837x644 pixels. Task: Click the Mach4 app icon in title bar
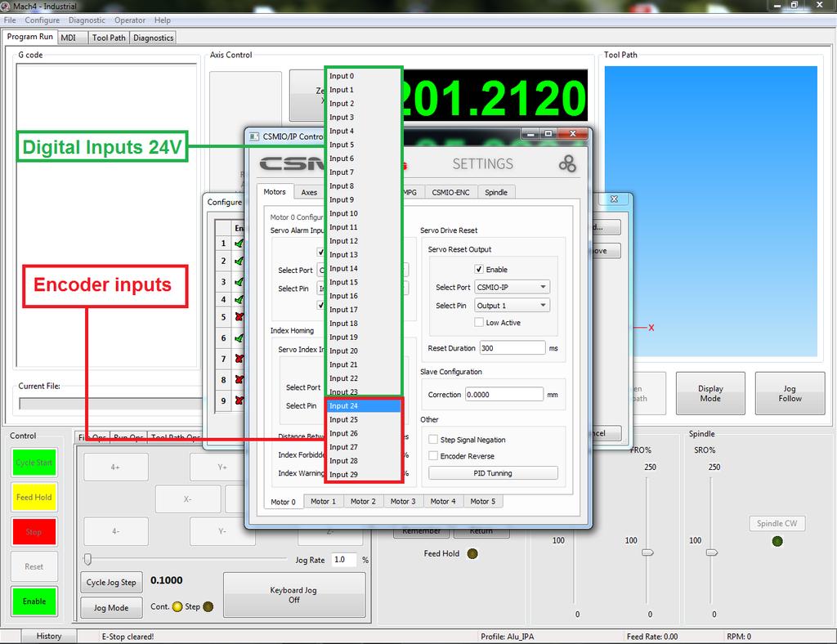coord(6,7)
